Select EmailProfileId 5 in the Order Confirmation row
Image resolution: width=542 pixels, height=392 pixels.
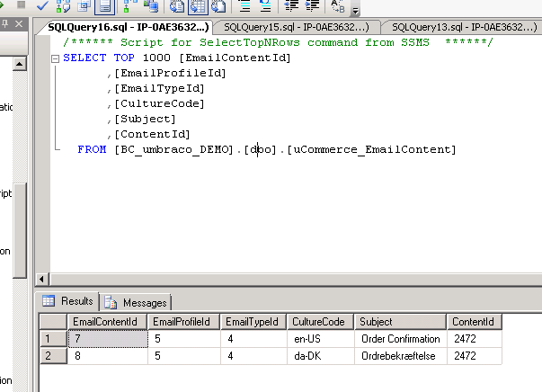tap(184, 339)
